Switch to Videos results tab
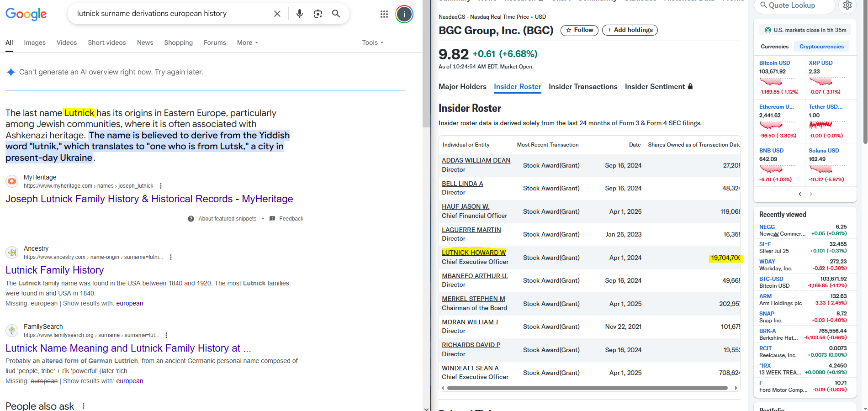This screenshot has width=868, height=411. click(x=67, y=42)
